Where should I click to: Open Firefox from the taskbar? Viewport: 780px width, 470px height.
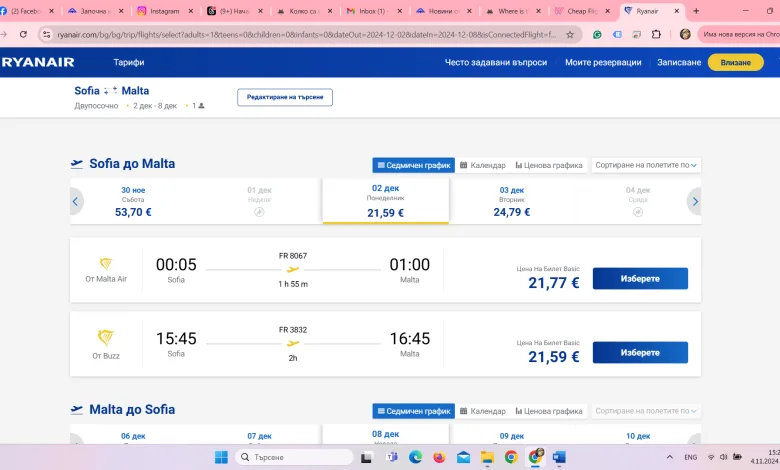click(439, 457)
